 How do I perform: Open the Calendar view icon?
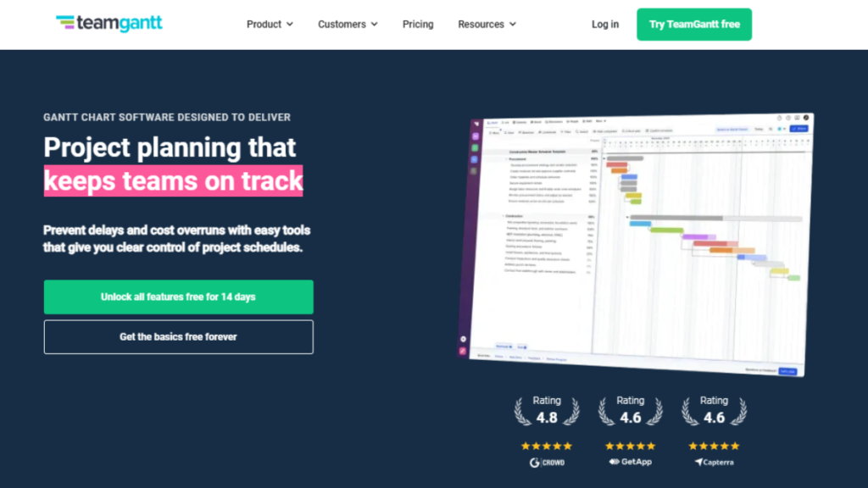[x=520, y=122]
